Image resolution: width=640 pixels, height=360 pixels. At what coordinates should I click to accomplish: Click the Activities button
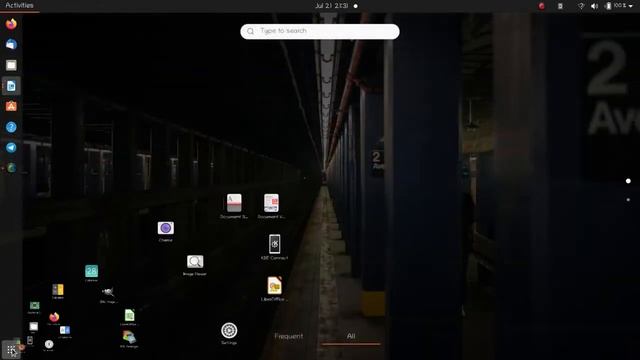19,5
